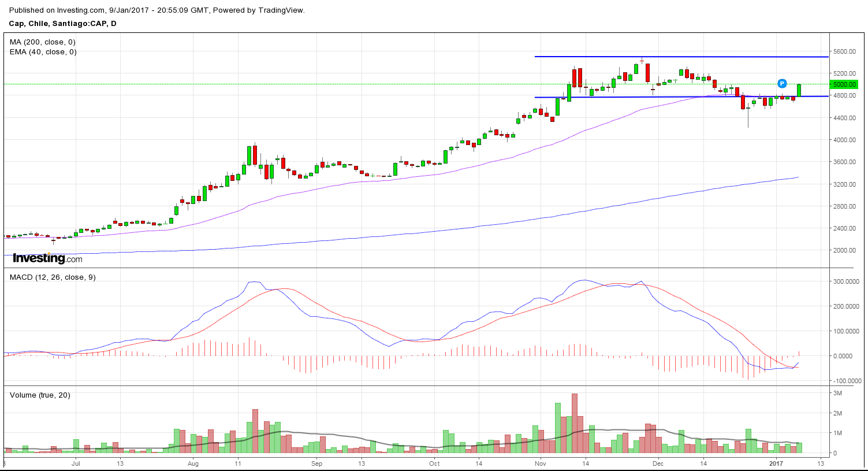Image resolution: width=868 pixels, height=471 pixels.
Task: Click the 300.0000 MACD axis label
Action: [847, 281]
